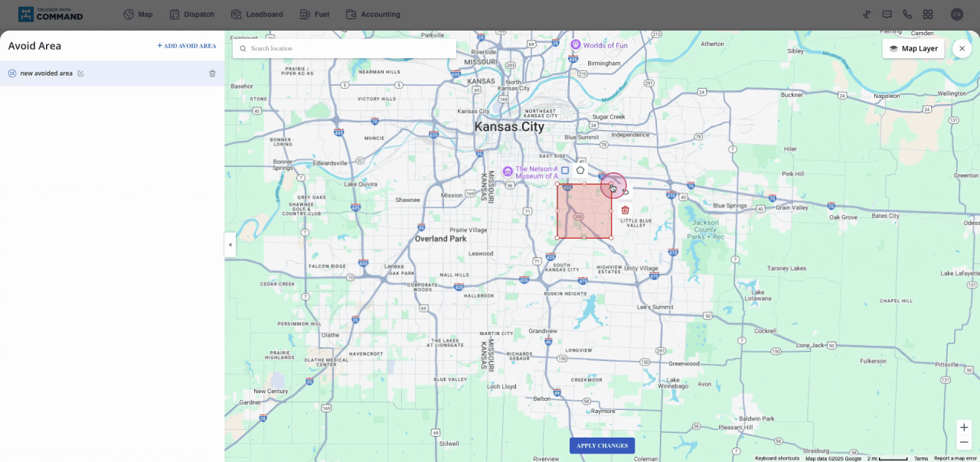This screenshot has width=980, height=462.
Task: Open the CA user avatar menu
Action: [x=957, y=15]
